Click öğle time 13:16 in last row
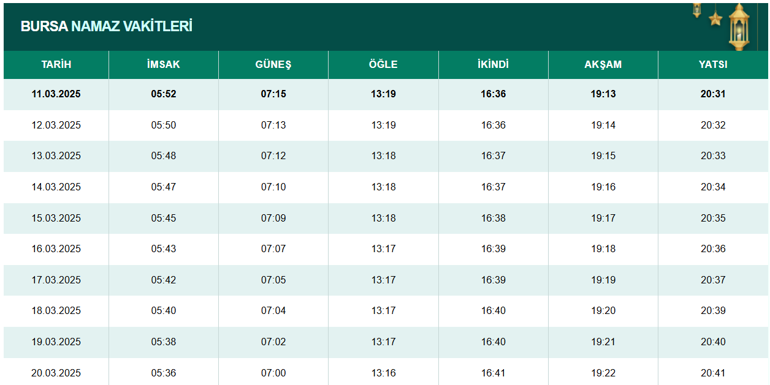The height and width of the screenshot is (385, 770). 384,373
